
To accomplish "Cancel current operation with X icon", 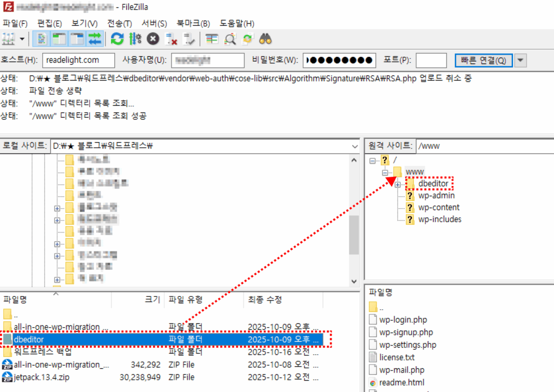I will 153,39.
